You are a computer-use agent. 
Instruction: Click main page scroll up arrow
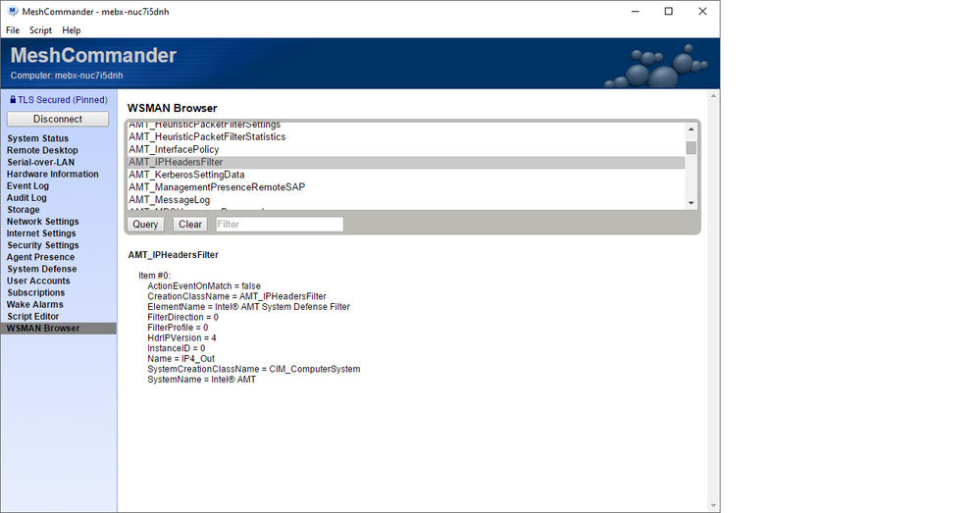click(x=713, y=97)
